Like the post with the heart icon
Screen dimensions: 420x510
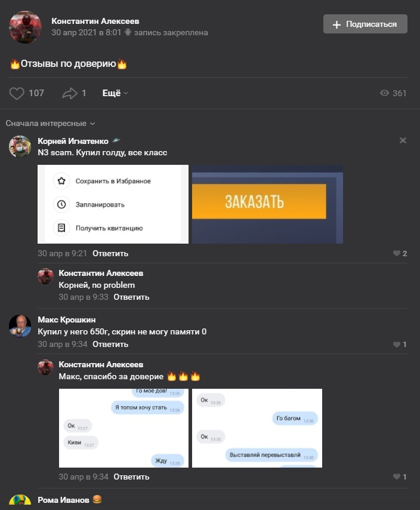(x=17, y=93)
